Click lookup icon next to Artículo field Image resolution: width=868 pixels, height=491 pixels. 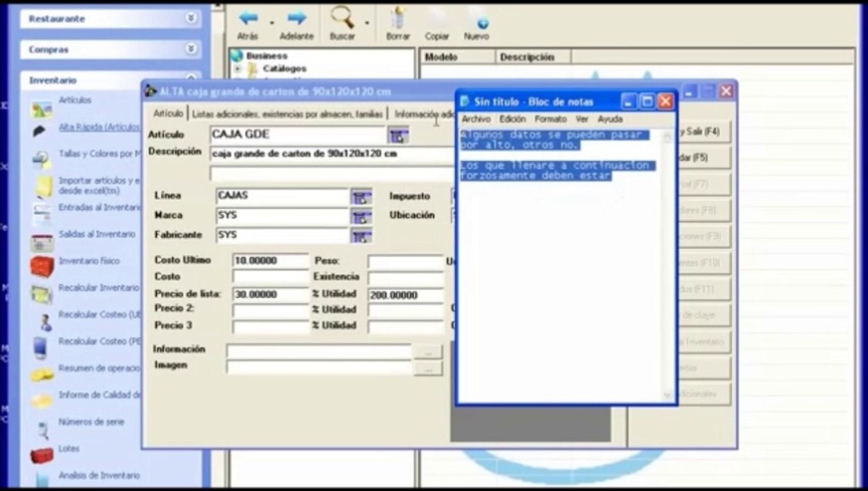(399, 135)
